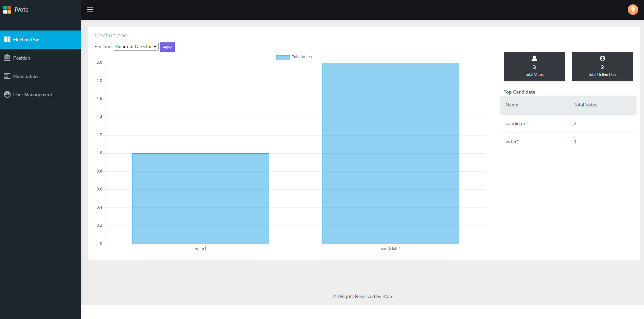Click the Election Pool dashboard icon
This screenshot has width=644, height=319.
(7, 40)
